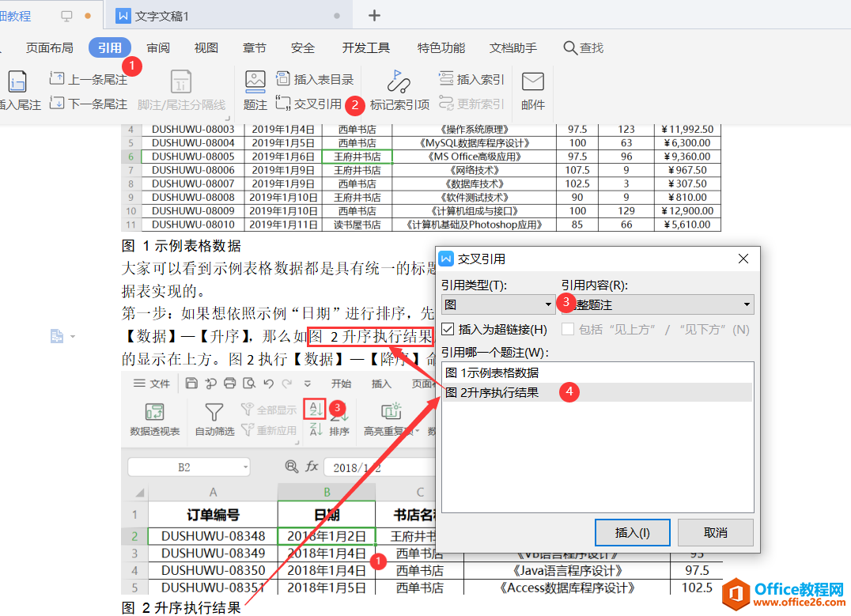Click the descending sort icon below ascending
Screen dimensions: 851x616
(x=316, y=430)
